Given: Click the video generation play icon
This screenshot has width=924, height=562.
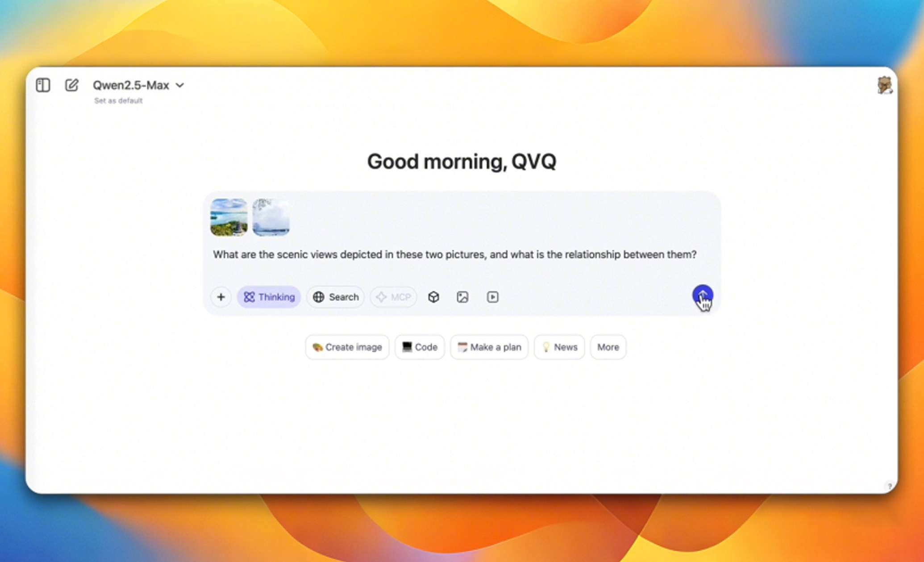Looking at the screenshot, I should pos(492,297).
